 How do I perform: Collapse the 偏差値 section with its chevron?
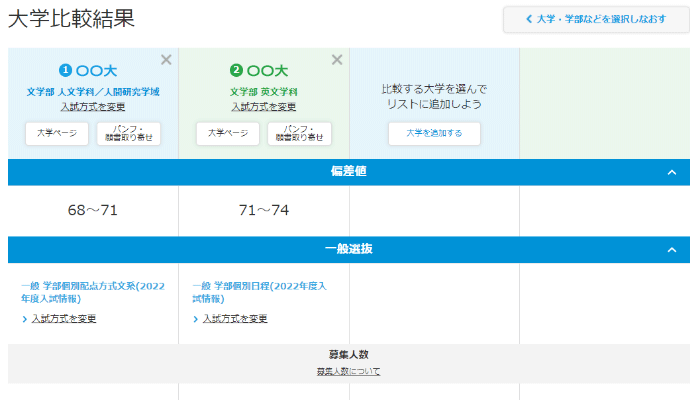pyautogui.click(x=672, y=172)
